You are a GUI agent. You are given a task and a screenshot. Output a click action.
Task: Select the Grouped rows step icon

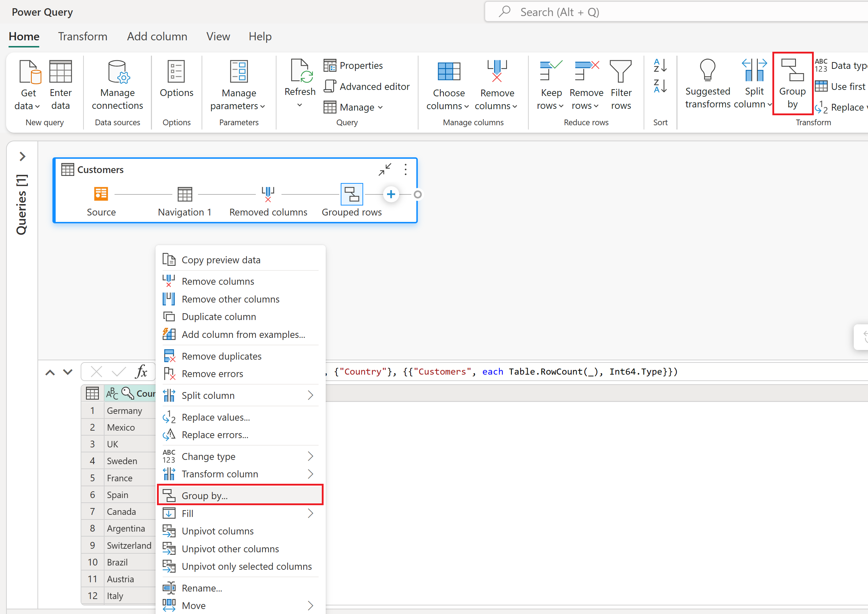[351, 194]
